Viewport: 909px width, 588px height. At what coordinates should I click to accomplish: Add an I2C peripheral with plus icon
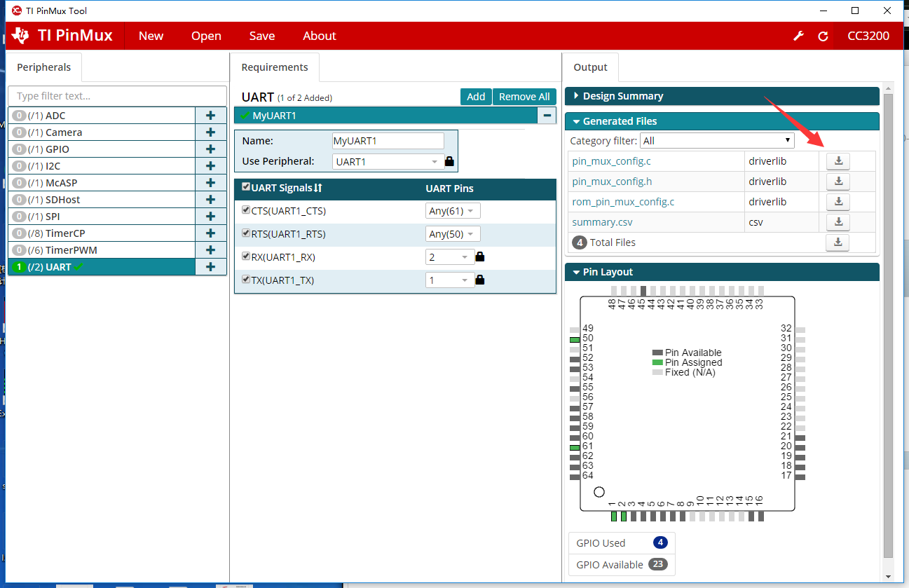tap(210, 166)
